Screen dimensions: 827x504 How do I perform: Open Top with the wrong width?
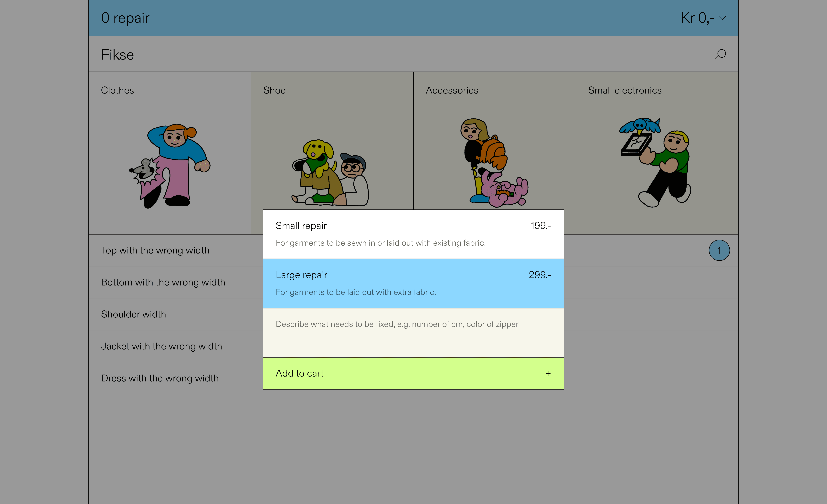click(155, 250)
